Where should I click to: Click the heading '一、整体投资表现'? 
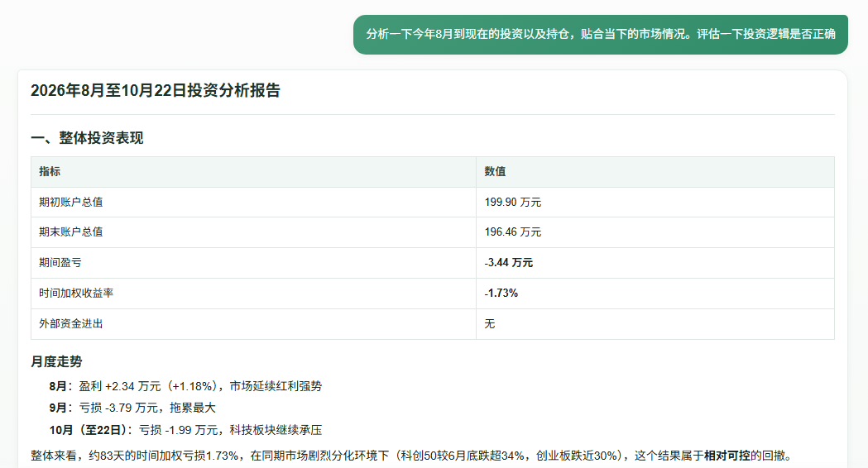pos(87,138)
